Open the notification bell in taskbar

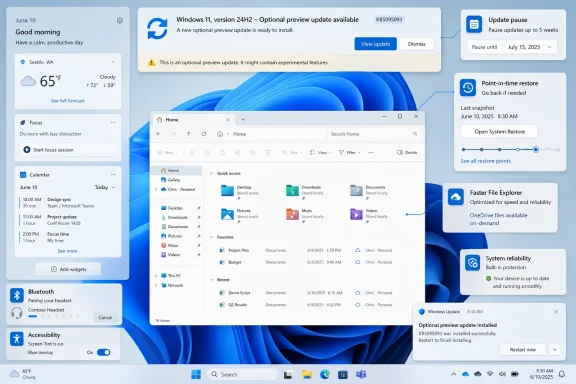pos(562,374)
